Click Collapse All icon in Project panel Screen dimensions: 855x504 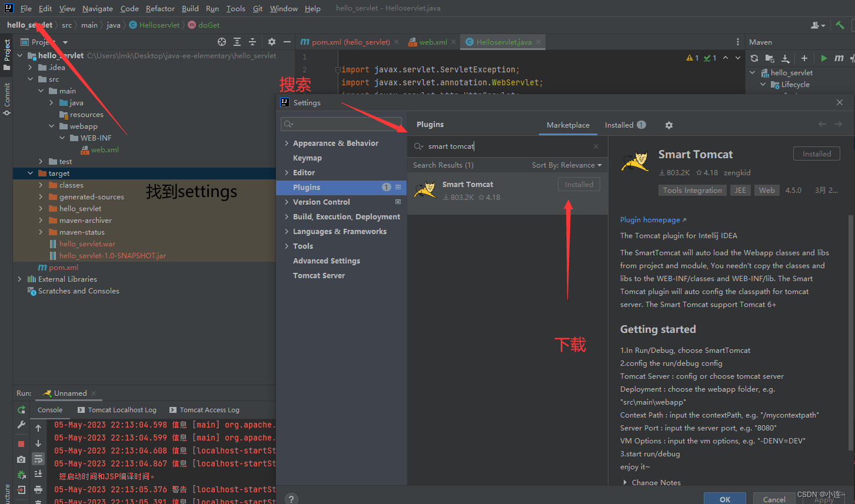click(x=252, y=42)
